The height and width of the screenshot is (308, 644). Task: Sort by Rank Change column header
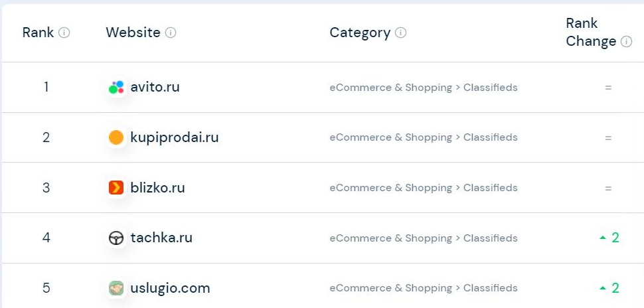click(x=590, y=33)
